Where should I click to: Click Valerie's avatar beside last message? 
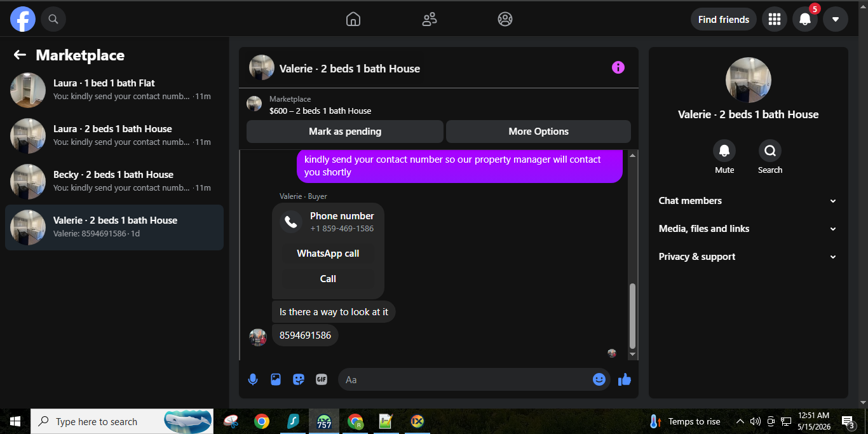click(258, 337)
